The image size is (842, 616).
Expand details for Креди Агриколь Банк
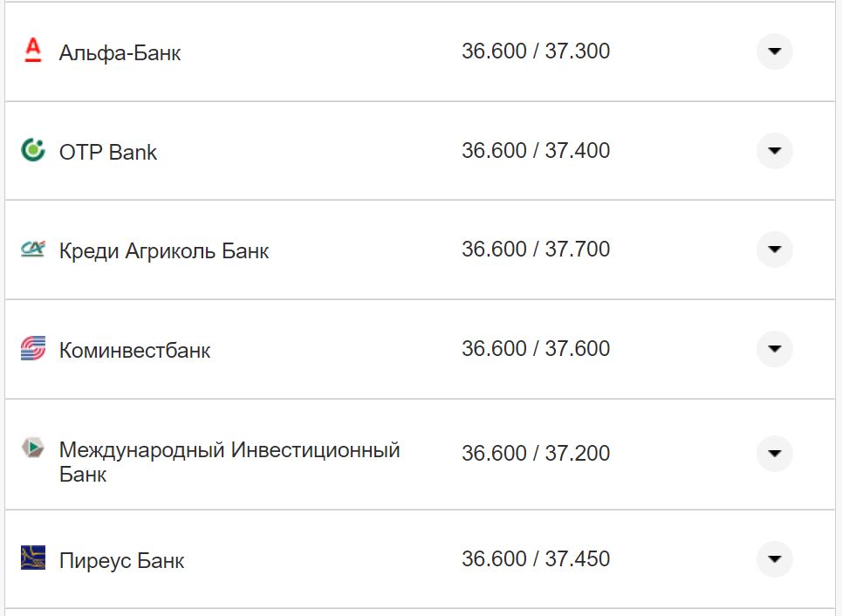click(x=774, y=249)
